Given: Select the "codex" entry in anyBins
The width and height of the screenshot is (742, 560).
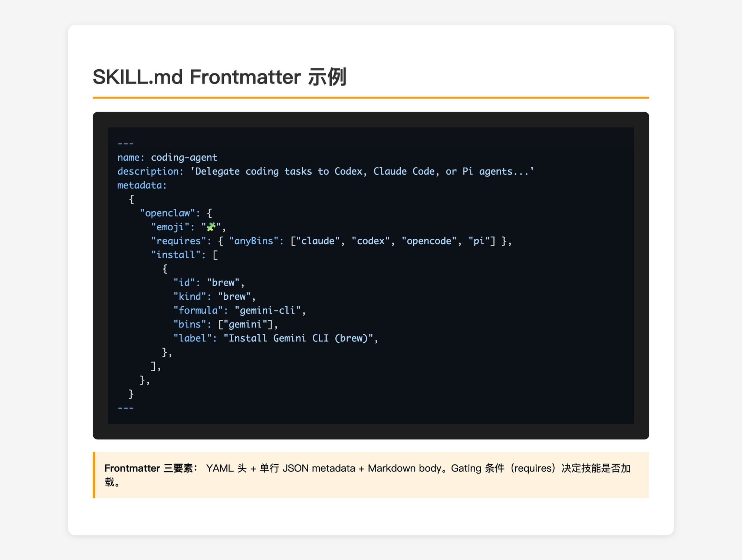Looking at the screenshot, I should [369, 241].
